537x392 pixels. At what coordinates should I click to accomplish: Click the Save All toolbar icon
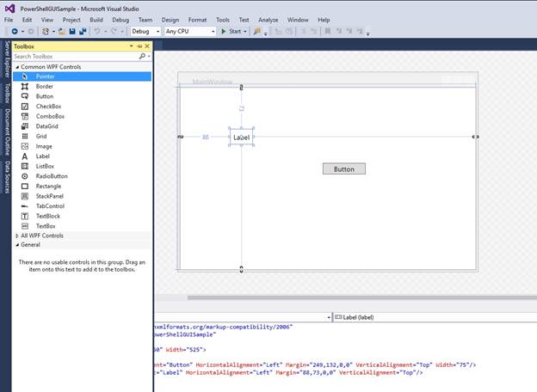[83, 32]
